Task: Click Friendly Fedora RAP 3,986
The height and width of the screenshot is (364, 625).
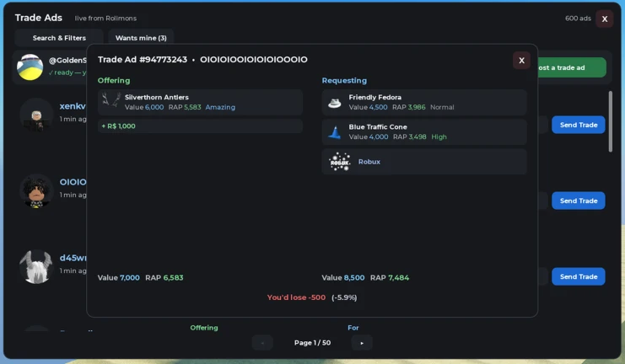Action: 409,107
